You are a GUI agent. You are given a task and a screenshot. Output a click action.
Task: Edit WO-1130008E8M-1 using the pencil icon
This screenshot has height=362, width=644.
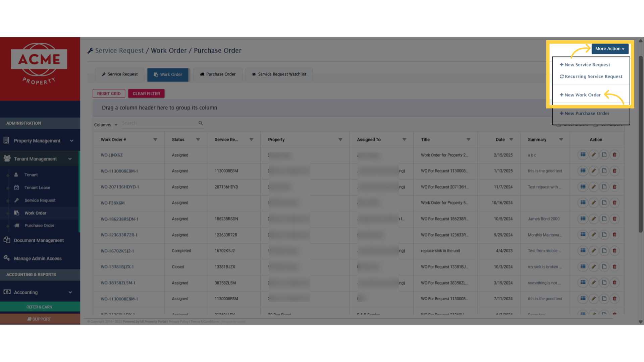[593, 171]
